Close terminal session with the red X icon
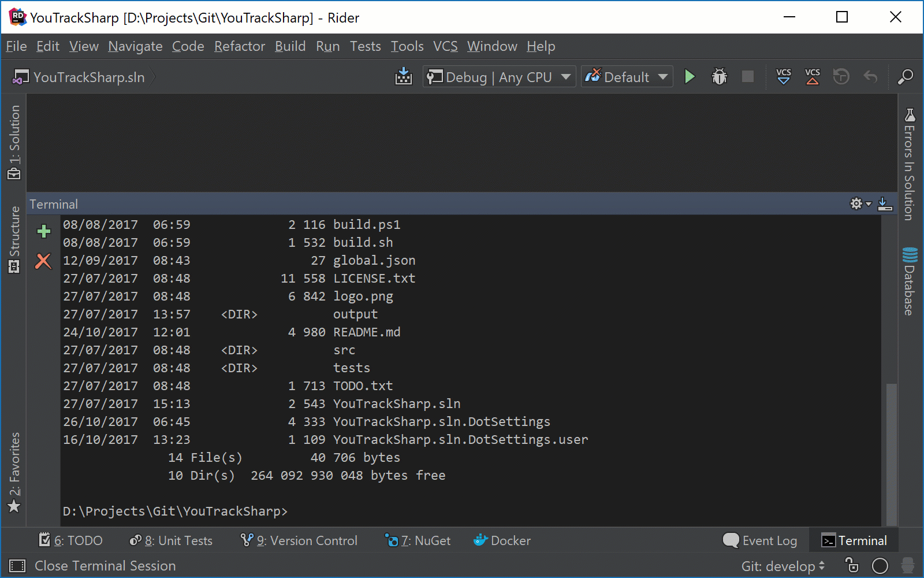Screen dimensions: 924x578 coord(43,261)
